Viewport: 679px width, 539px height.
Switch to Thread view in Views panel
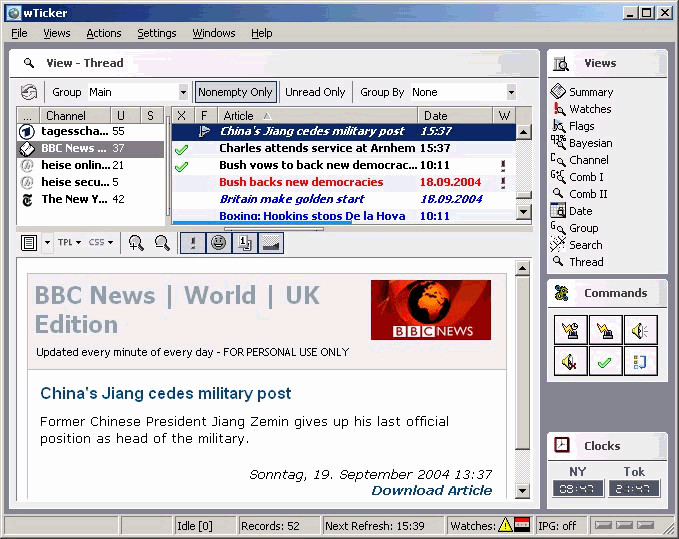(577, 261)
